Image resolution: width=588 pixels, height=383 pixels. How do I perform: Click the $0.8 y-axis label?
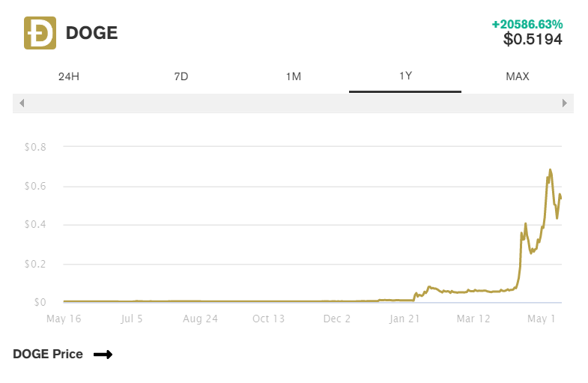coord(36,147)
